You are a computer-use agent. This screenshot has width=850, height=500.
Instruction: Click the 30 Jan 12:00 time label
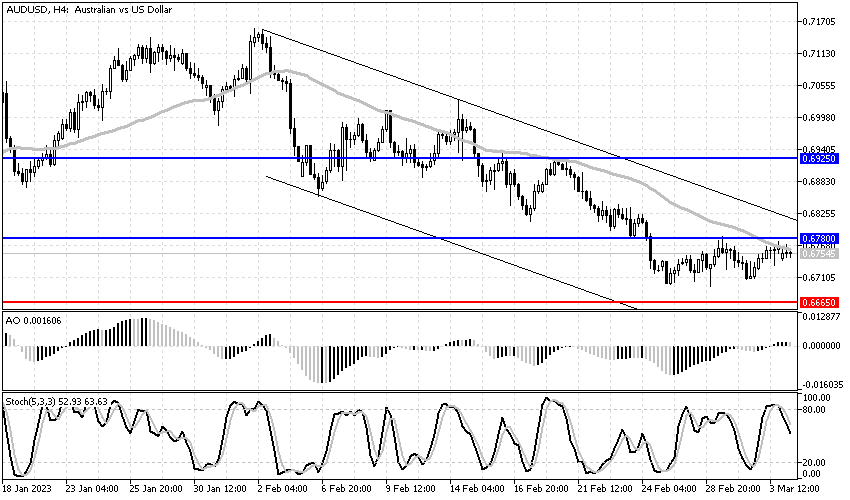221,489
